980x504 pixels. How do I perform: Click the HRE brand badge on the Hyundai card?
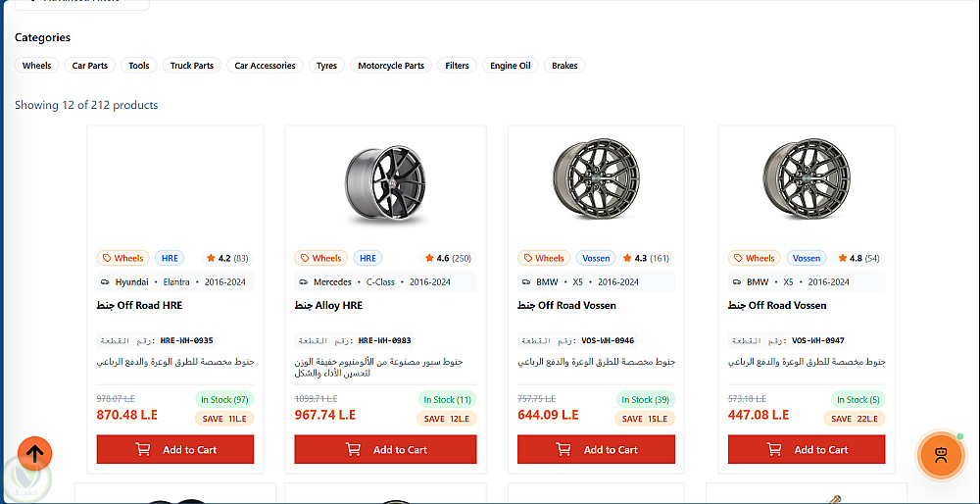coord(170,259)
